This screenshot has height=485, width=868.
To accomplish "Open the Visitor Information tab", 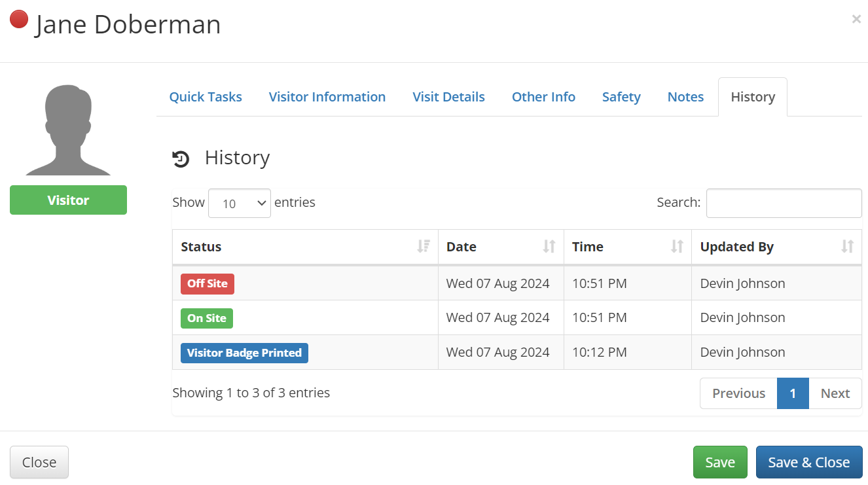I will (x=327, y=97).
